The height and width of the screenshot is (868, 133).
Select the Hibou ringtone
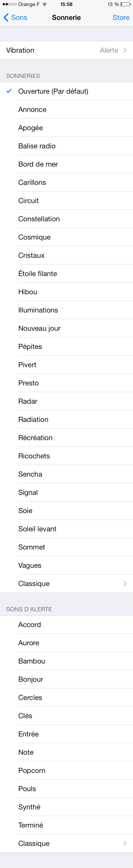(66, 292)
